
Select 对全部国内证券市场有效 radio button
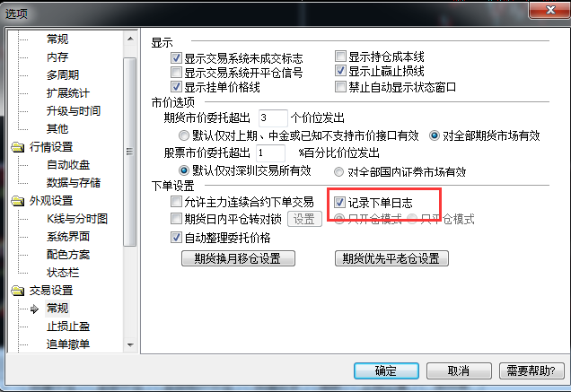pos(339,171)
